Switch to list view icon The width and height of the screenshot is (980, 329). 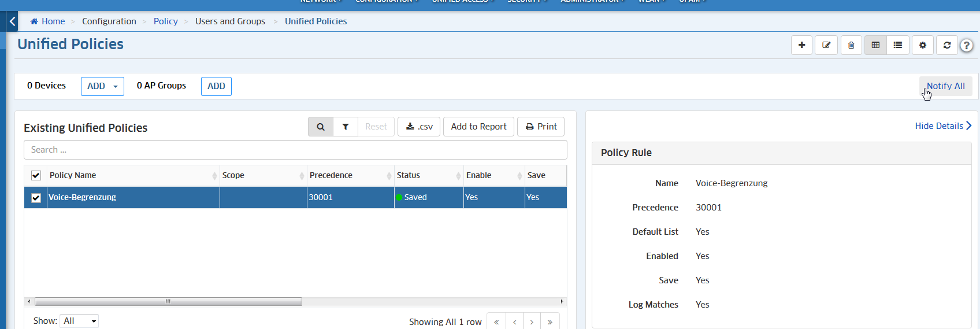click(898, 45)
